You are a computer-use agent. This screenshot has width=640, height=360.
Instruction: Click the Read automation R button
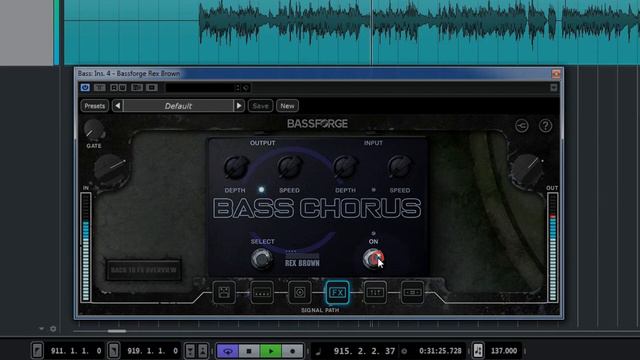pos(114,87)
